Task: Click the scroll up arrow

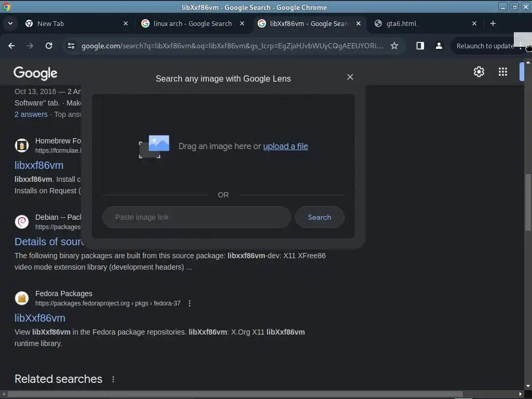Action: point(528,62)
